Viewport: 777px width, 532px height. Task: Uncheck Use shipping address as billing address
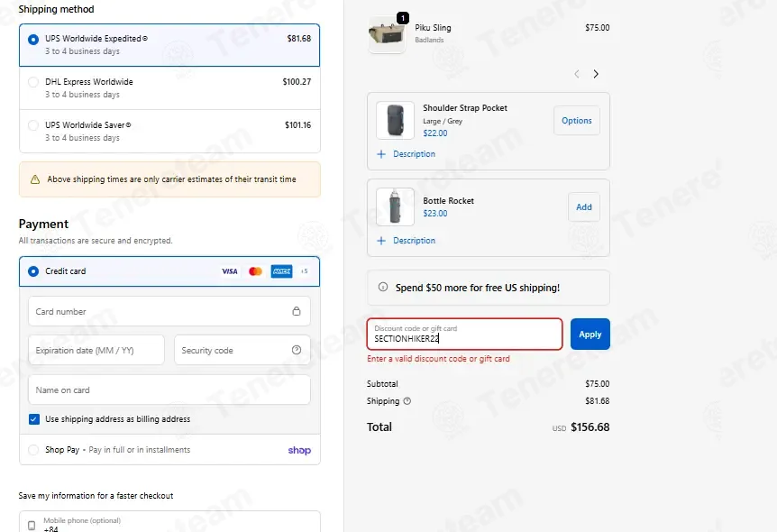pos(33,419)
